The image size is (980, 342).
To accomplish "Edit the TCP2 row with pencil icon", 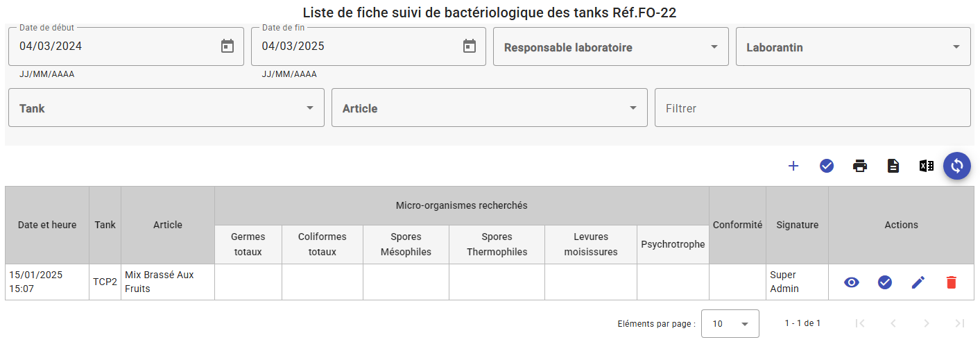I will tap(918, 282).
